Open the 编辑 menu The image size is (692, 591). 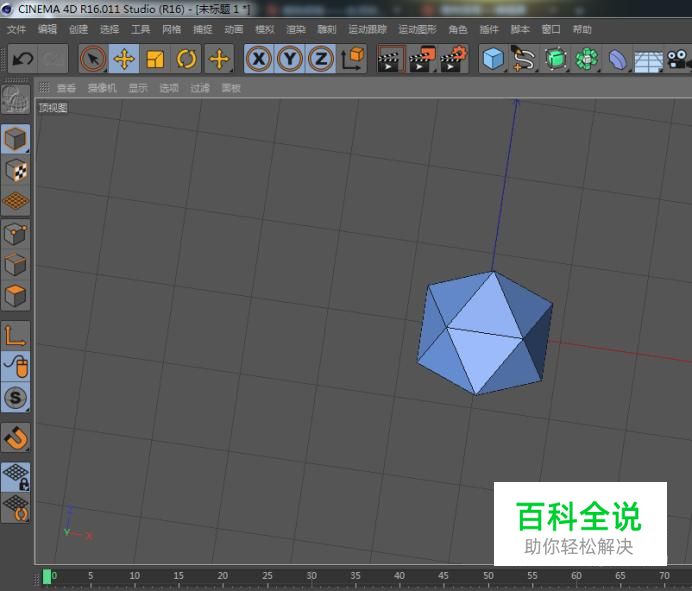47,30
